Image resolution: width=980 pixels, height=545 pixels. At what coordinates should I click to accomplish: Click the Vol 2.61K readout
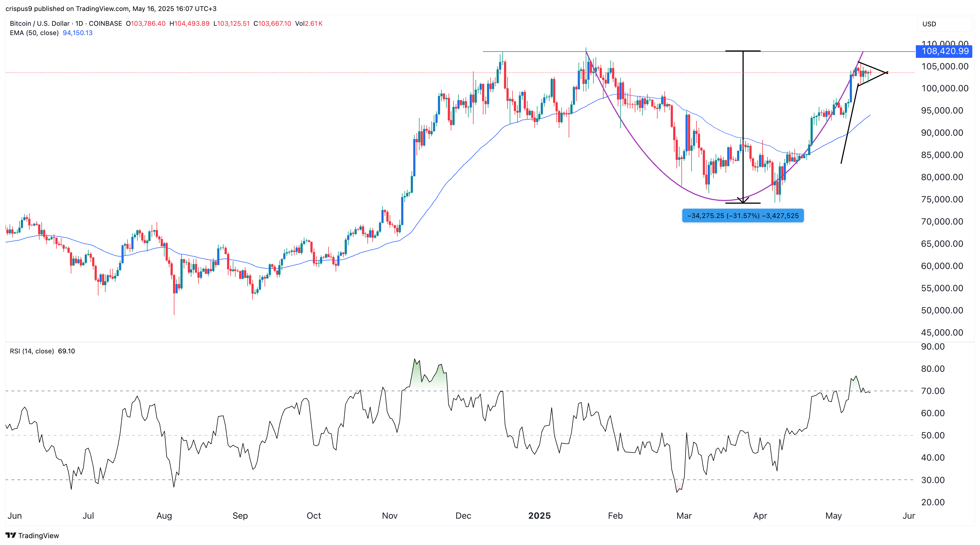309,24
